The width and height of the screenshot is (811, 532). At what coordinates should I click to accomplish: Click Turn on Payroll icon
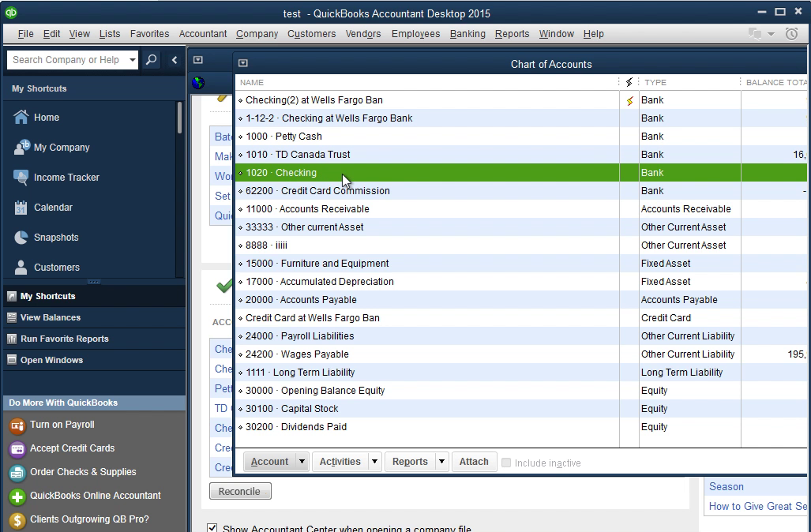point(17,425)
